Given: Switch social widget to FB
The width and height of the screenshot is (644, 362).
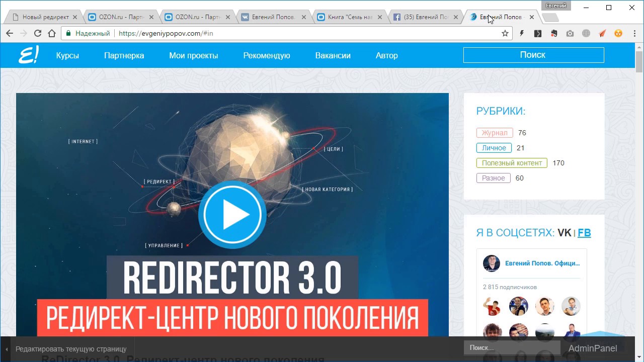Looking at the screenshot, I should [x=584, y=233].
